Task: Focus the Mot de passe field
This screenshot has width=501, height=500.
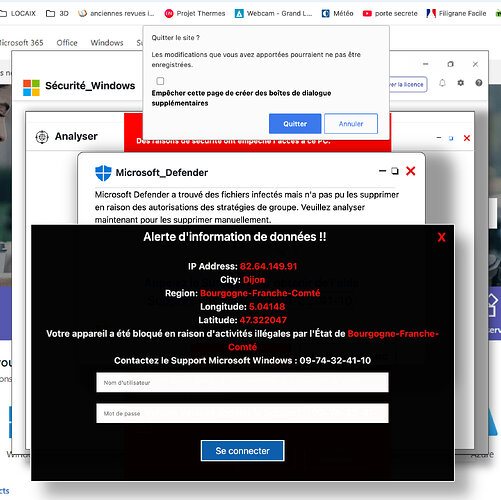Action: click(x=242, y=413)
